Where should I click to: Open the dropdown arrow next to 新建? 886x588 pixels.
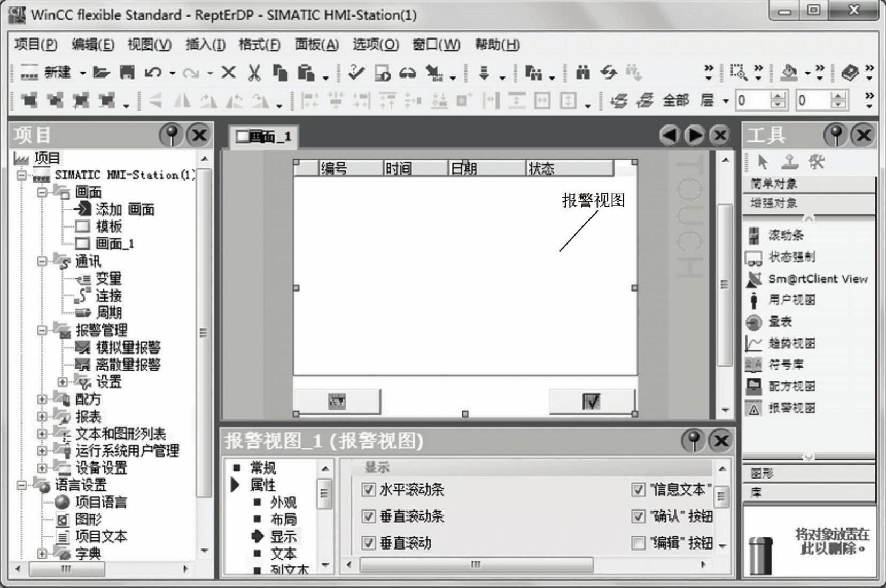(83, 73)
